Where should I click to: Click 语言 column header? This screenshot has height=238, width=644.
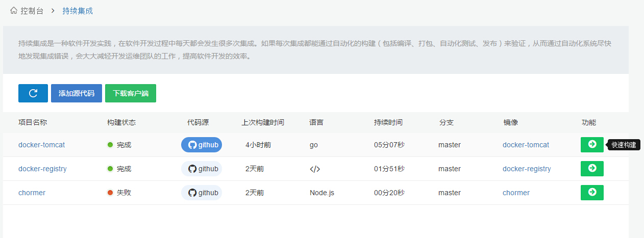pos(316,122)
